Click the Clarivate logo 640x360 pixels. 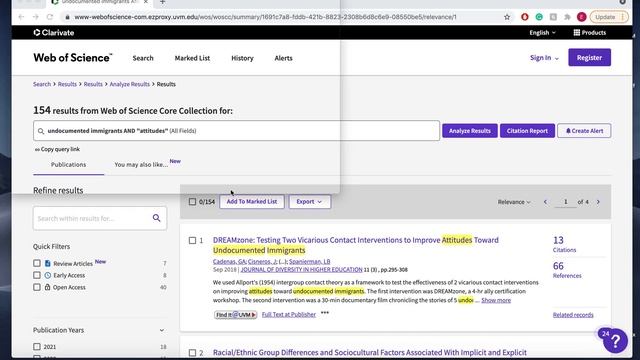54,33
